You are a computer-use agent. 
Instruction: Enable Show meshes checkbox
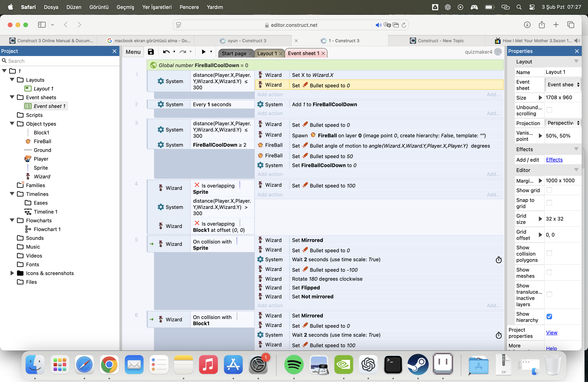(549, 272)
